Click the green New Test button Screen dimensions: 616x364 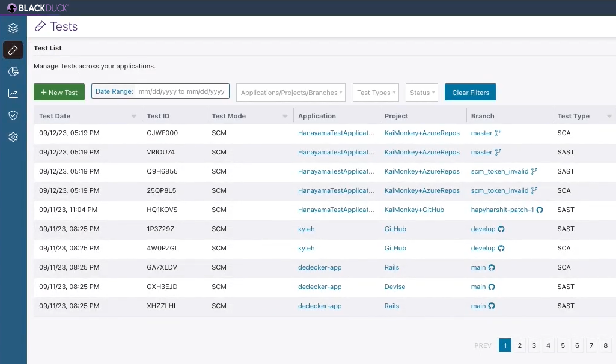(59, 93)
